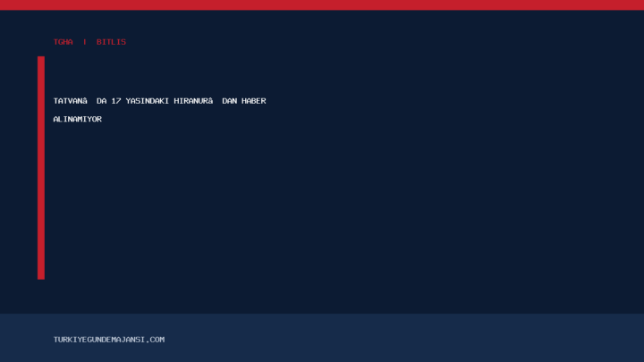The width and height of the screenshot is (644, 362).
Task: Click the name HIRANUR in headline
Action: (191, 101)
